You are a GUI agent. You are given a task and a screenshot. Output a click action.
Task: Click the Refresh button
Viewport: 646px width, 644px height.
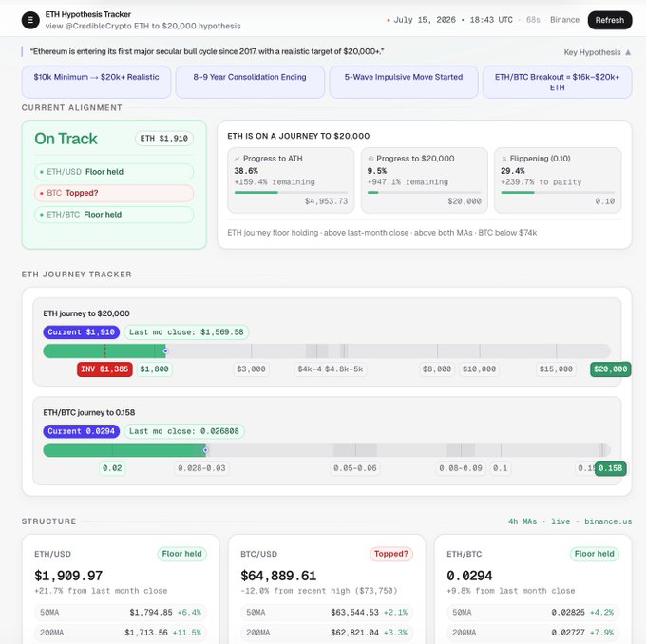[609, 20]
